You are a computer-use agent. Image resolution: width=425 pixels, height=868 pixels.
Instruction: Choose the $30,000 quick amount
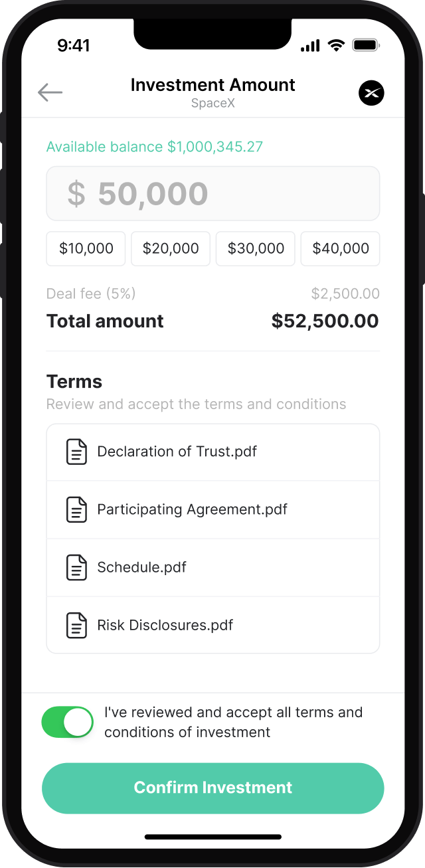pyautogui.click(x=256, y=248)
